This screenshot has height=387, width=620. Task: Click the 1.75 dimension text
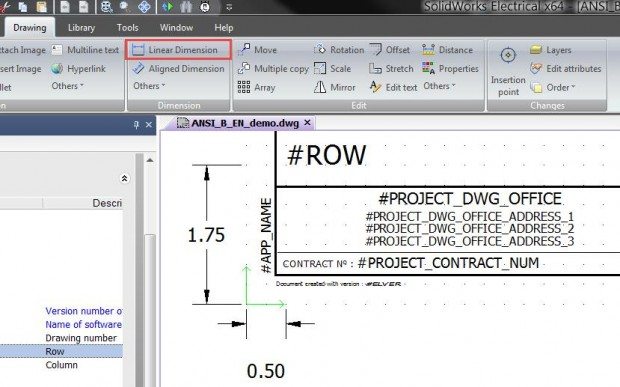click(x=206, y=235)
